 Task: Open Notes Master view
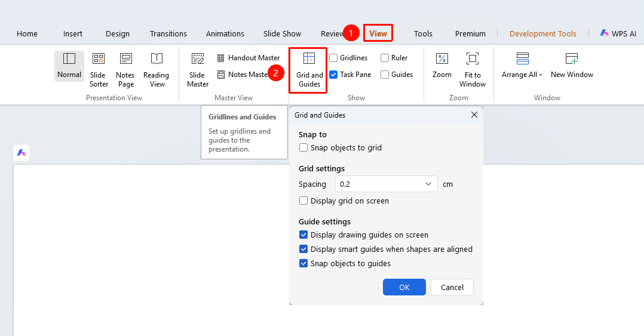pyautogui.click(x=243, y=74)
